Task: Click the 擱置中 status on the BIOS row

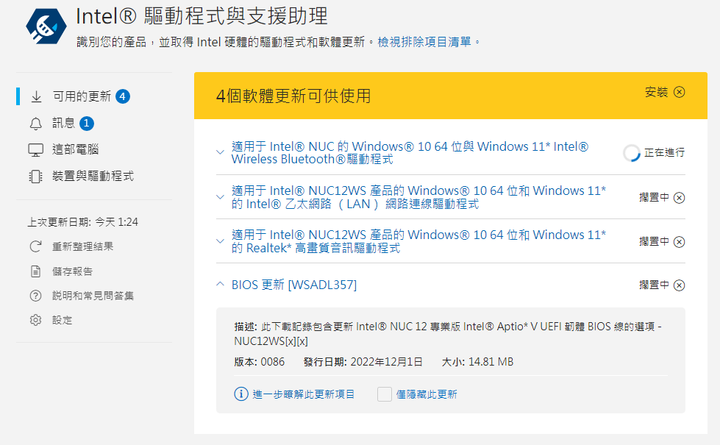Action: tap(654, 285)
